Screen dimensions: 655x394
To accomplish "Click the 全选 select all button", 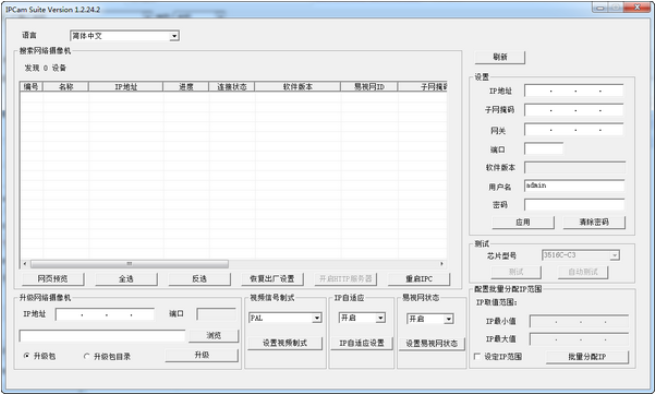I will point(126,279).
